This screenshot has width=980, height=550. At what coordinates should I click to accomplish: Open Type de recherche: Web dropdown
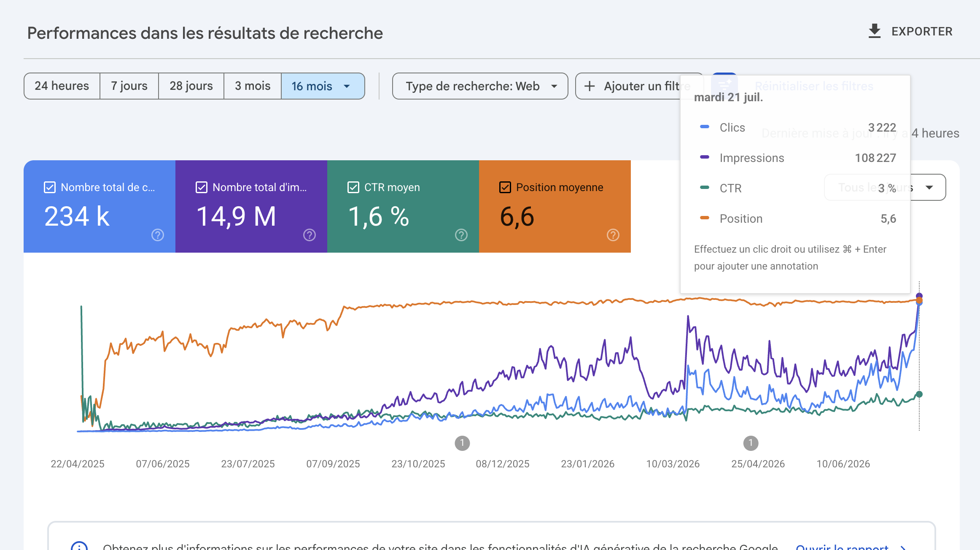tap(480, 86)
